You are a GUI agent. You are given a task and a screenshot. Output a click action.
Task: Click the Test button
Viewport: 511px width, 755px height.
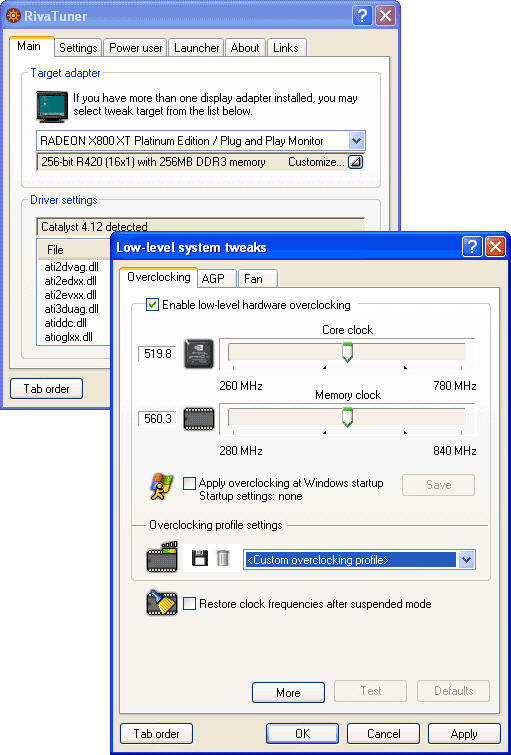[370, 691]
